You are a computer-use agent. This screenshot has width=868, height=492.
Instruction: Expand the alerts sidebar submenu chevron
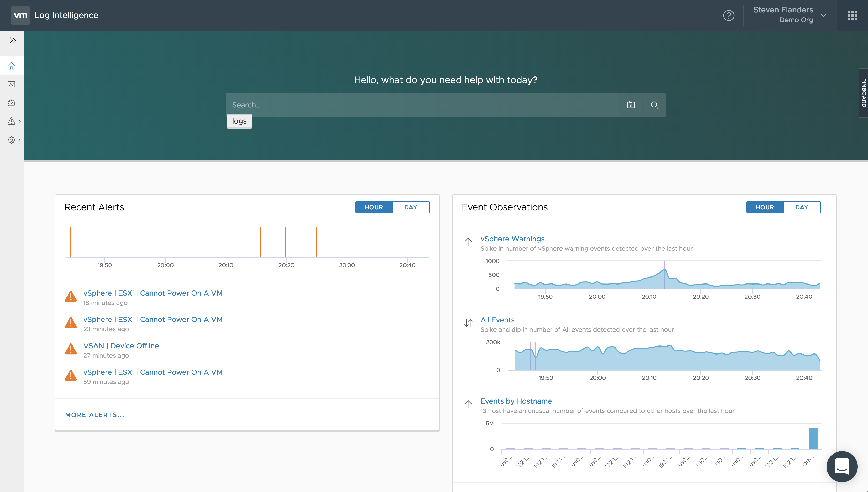(20, 121)
